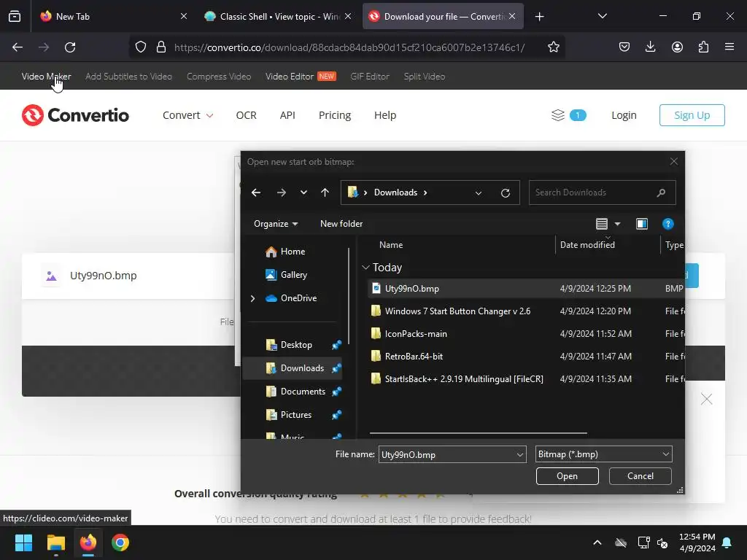Bookmark this page with the star icon
The width and height of the screenshot is (747, 560).
point(553,47)
